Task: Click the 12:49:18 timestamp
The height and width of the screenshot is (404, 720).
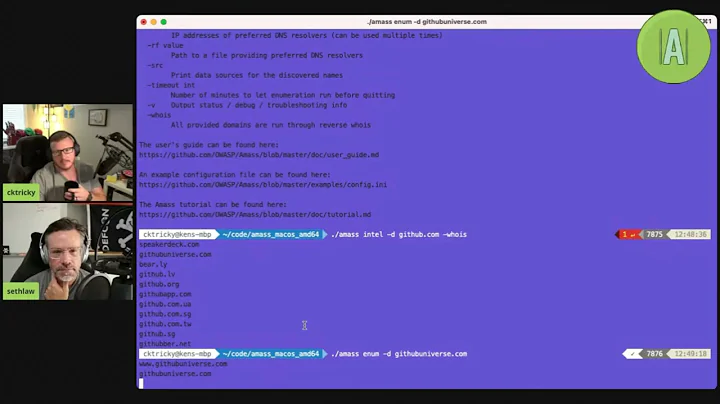Action: (690, 354)
